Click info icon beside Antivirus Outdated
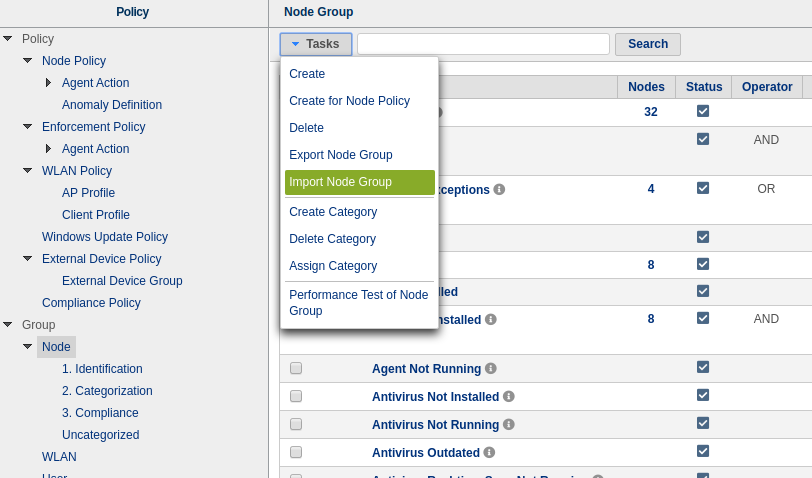 490,453
